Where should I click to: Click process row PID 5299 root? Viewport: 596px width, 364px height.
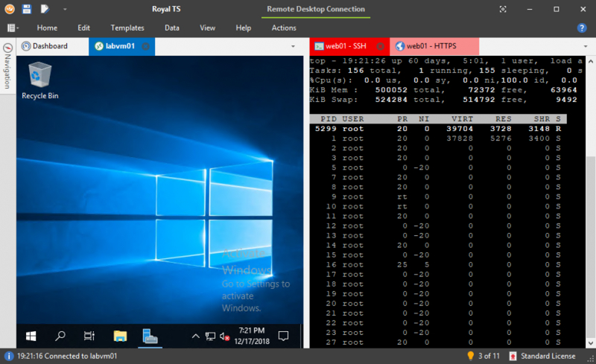(x=438, y=129)
